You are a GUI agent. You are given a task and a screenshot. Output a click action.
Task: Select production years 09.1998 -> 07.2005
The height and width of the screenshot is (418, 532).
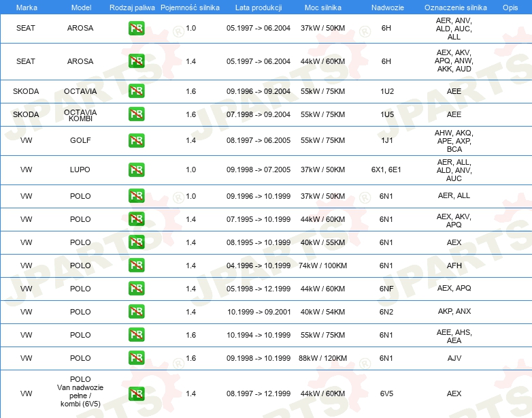259,170
